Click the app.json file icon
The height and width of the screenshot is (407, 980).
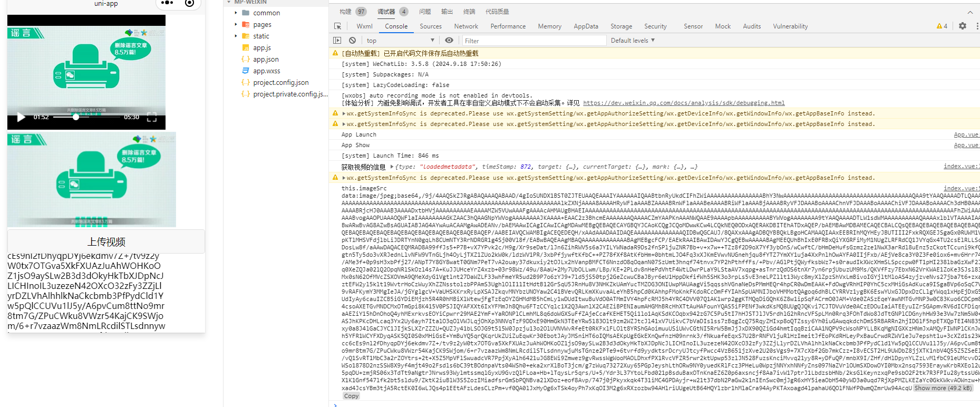click(x=246, y=59)
